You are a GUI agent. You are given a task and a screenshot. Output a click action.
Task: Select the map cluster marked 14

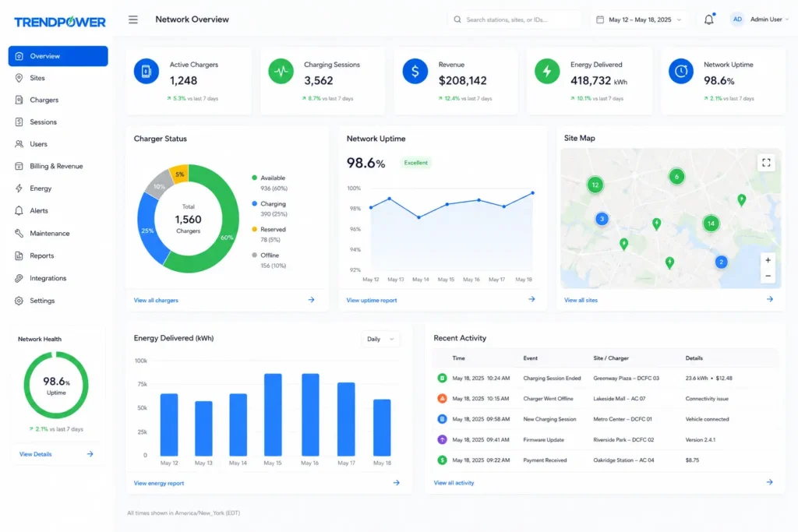711,224
